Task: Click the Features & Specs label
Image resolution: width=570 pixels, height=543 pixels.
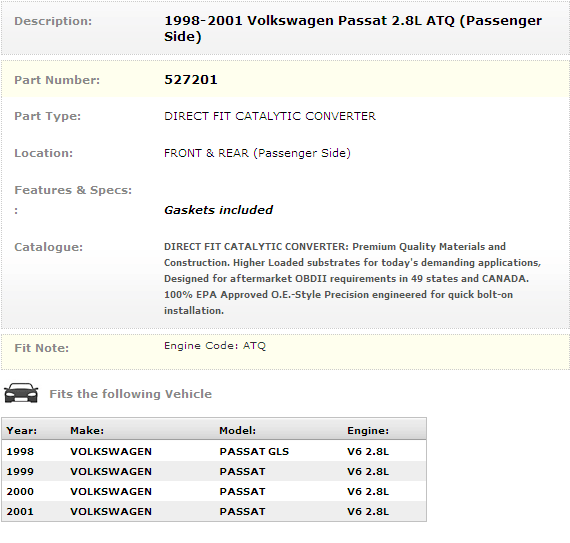Action: 73,190
